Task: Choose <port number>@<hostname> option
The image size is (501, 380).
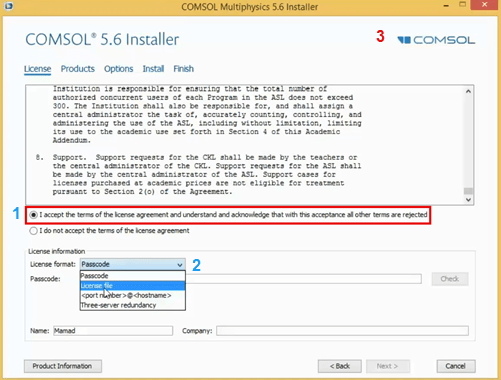Action: (132, 295)
